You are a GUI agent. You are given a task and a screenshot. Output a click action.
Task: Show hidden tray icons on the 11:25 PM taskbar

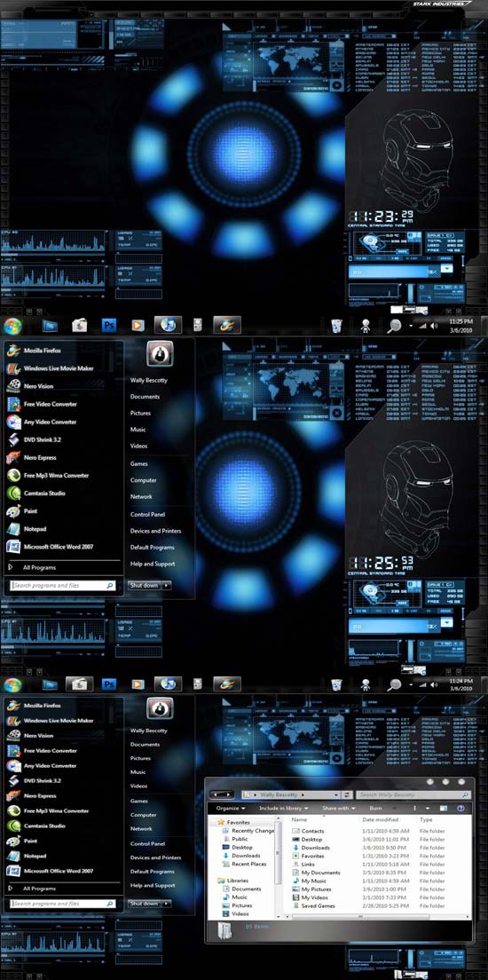(x=411, y=326)
